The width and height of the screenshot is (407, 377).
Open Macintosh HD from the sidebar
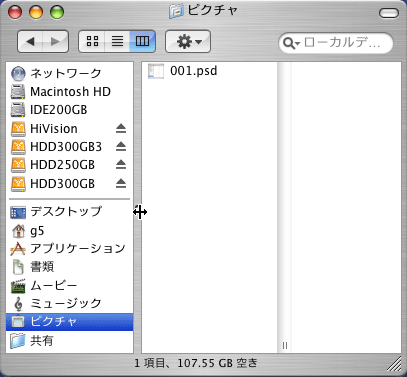pyautogui.click(x=69, y=92)
